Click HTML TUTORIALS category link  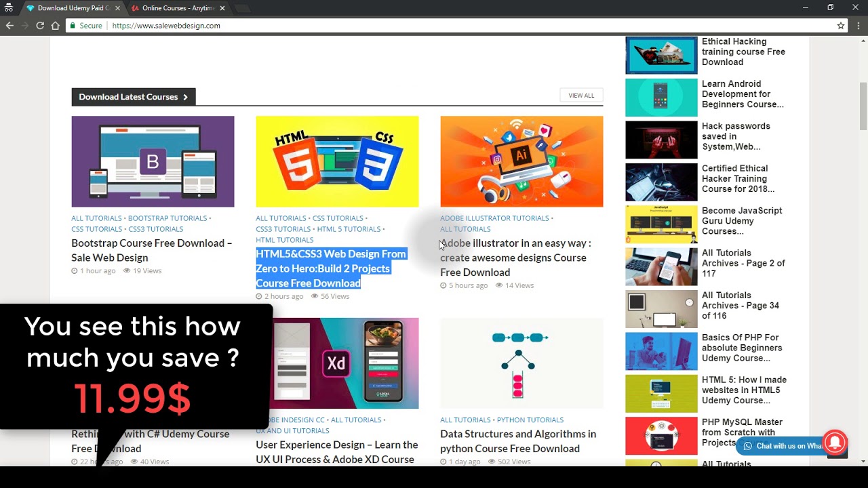284,240
